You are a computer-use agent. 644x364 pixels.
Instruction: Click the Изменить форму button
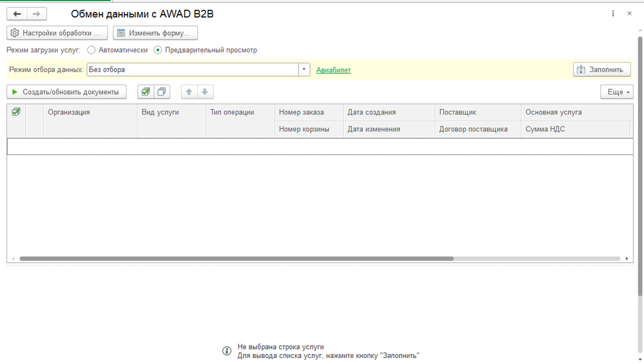155,33
